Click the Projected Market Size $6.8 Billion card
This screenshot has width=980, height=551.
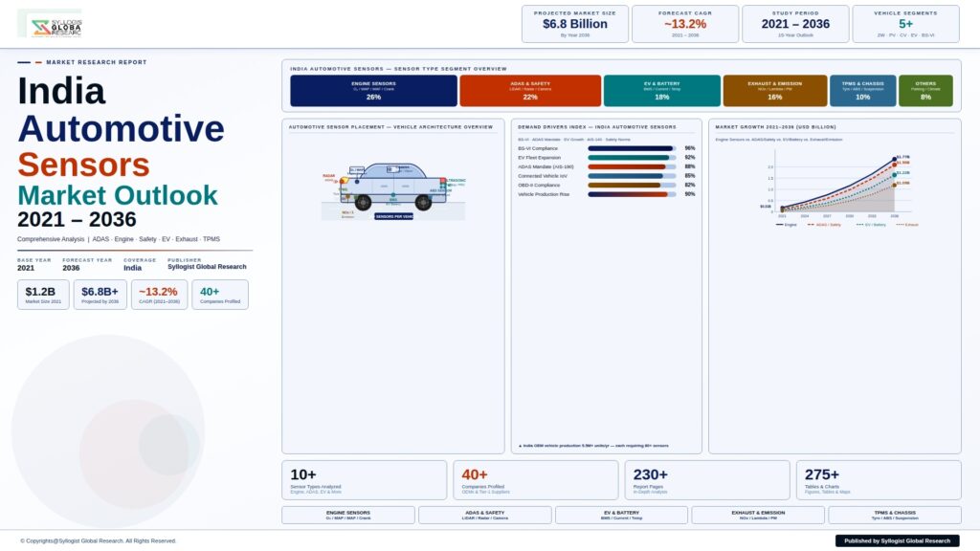tap(574, 24)
